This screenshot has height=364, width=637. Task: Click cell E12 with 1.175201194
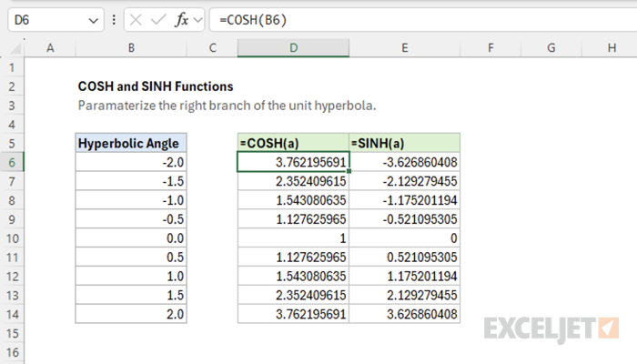coord(405,277)
